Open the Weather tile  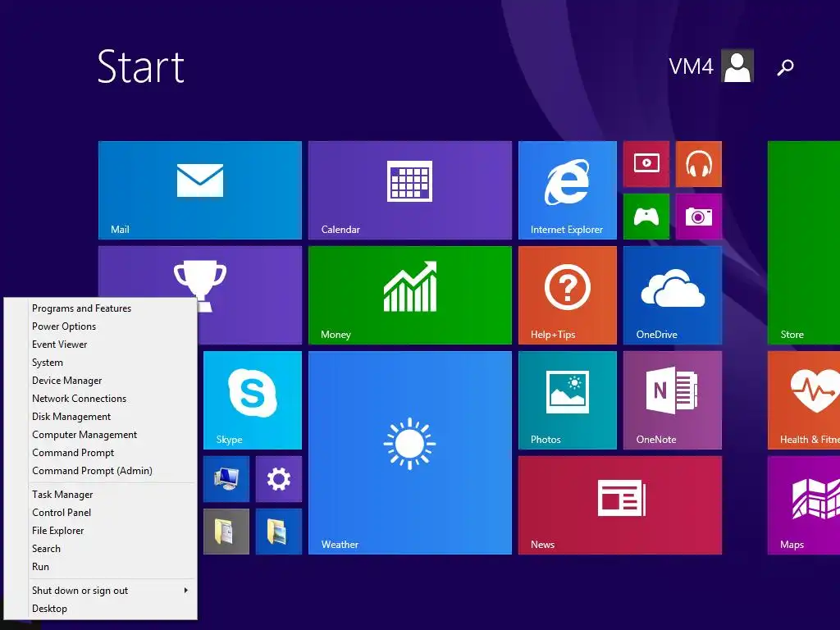(410, 453)
